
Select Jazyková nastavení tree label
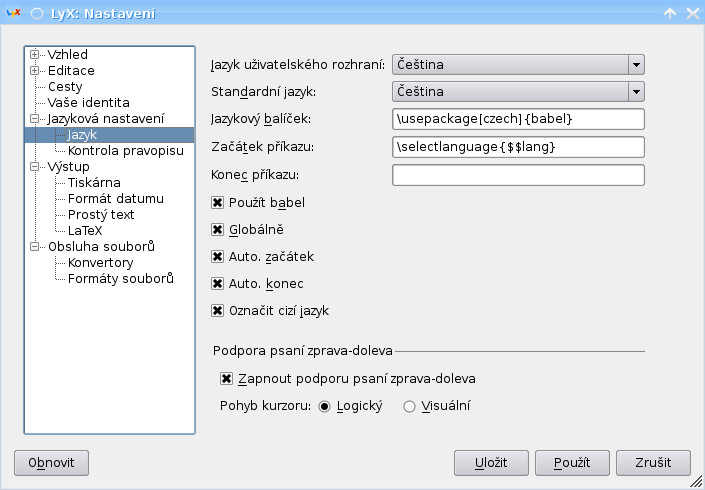pyautogui.click(x=106, y=119)
